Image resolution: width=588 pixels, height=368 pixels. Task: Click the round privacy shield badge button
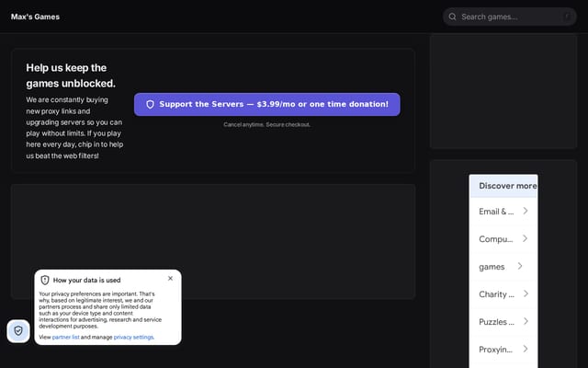click(x=18, y=331)
